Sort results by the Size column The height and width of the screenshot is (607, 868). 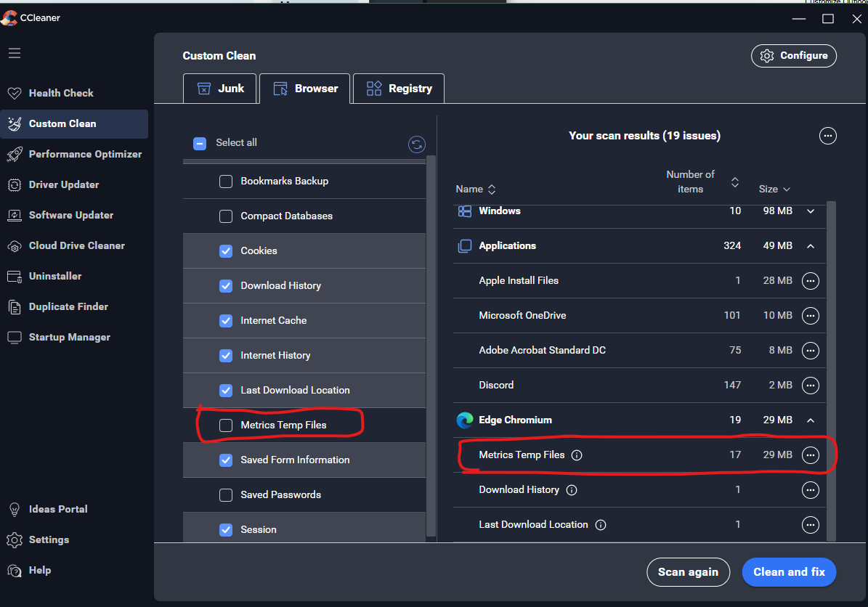(774, 189)
